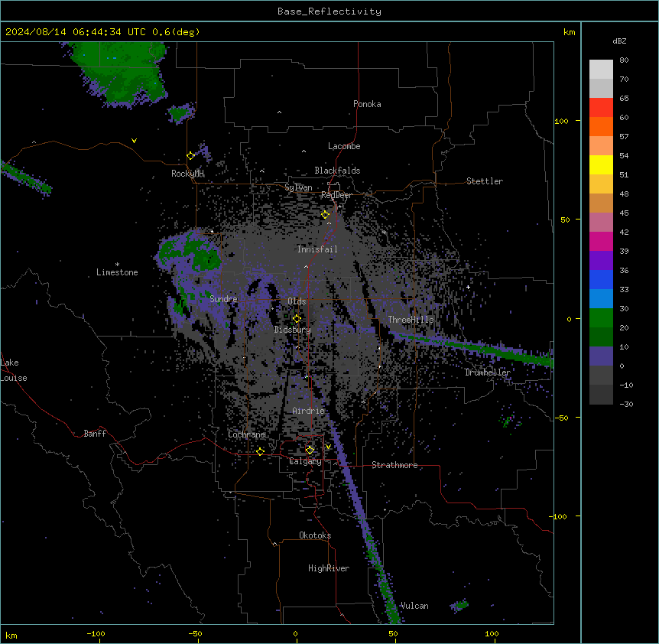Click the Stettler label
659x644 pixels.
click(x=485, y=181)
